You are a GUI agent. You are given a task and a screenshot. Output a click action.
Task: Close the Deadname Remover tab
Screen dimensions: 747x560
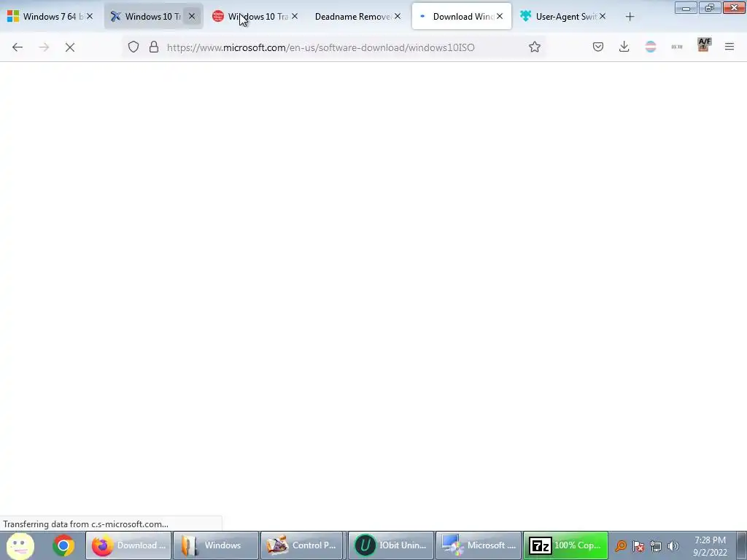pos(398,16)
